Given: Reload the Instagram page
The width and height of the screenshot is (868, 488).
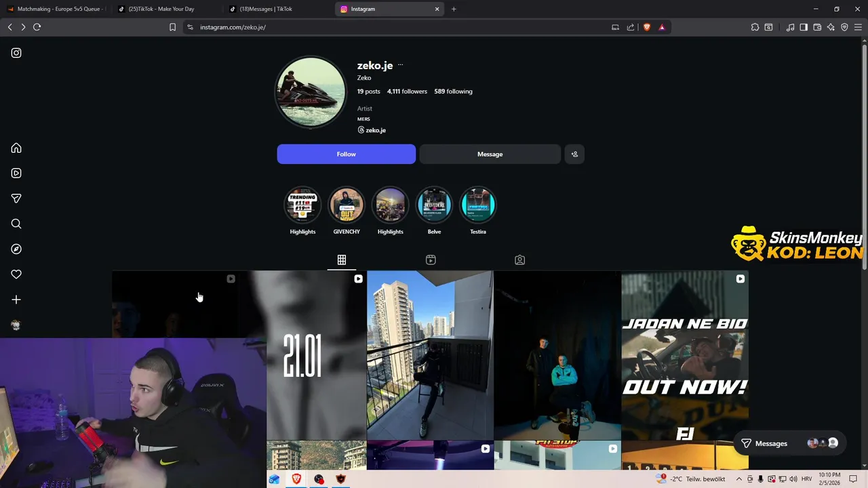Looking at the screenshot, I should click(x=37, y=27).
